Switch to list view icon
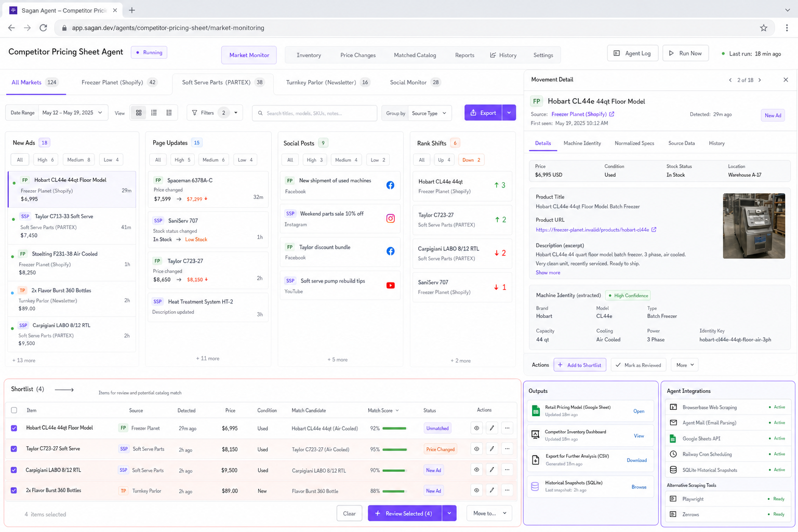 click(154, 113)
